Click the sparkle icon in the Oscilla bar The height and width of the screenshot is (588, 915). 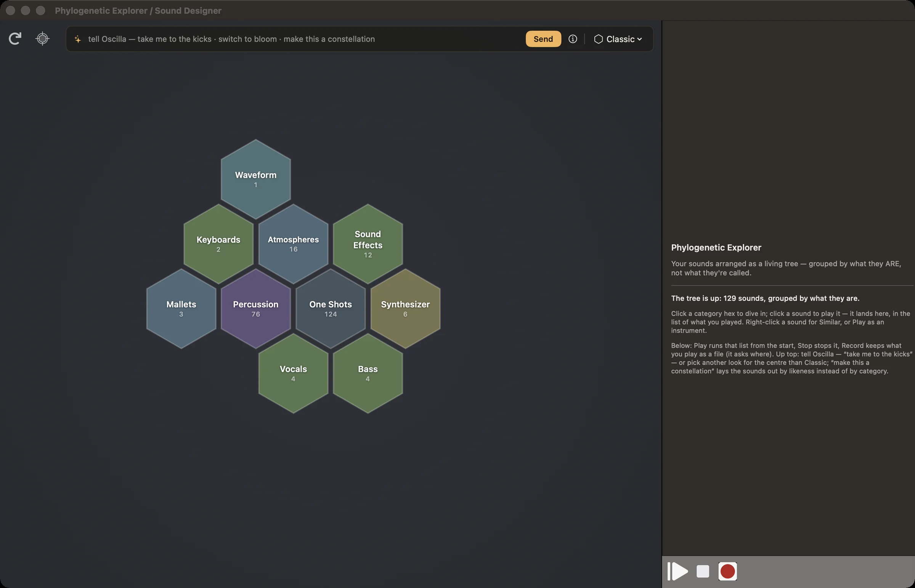point(78,39)
